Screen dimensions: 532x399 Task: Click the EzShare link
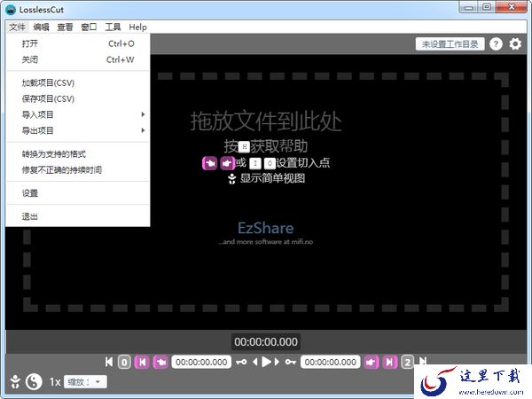[266, 228]
